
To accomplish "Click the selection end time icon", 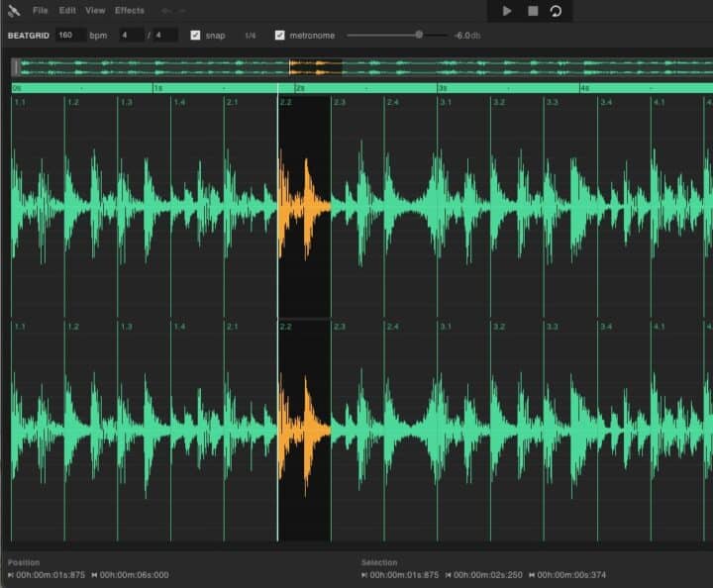I will [449, 574].
